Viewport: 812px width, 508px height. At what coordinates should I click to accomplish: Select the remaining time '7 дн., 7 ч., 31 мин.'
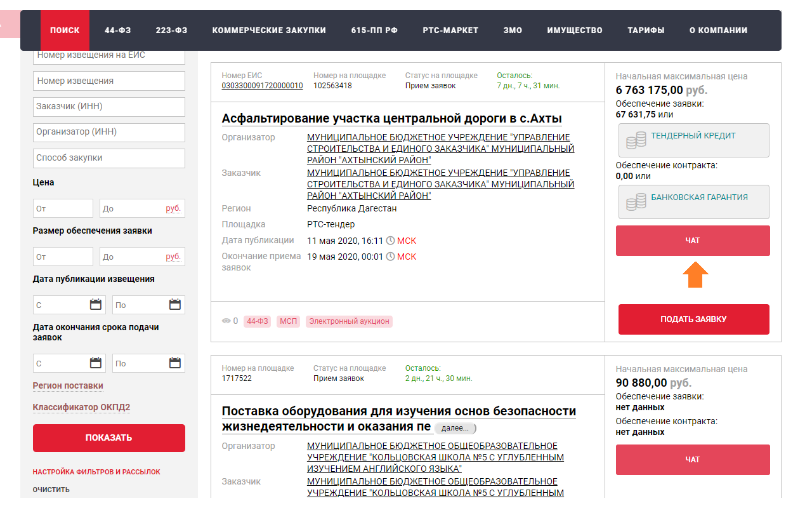pos(528,86)
